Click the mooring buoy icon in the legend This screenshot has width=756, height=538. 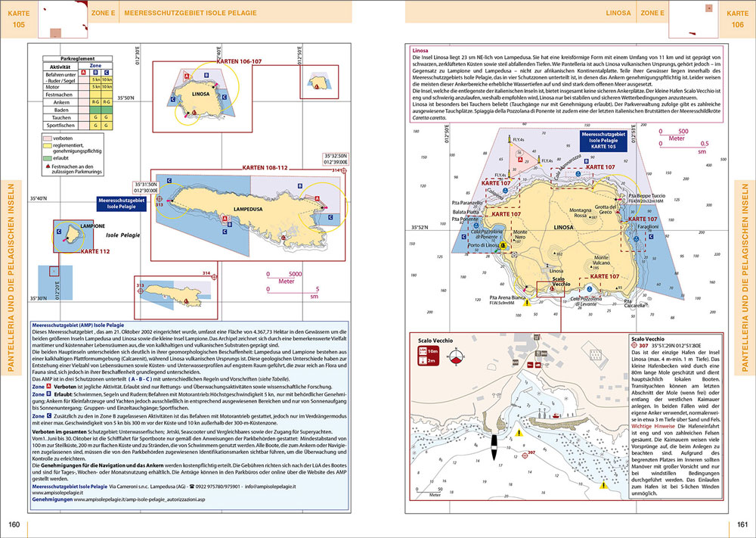point(48,166)
